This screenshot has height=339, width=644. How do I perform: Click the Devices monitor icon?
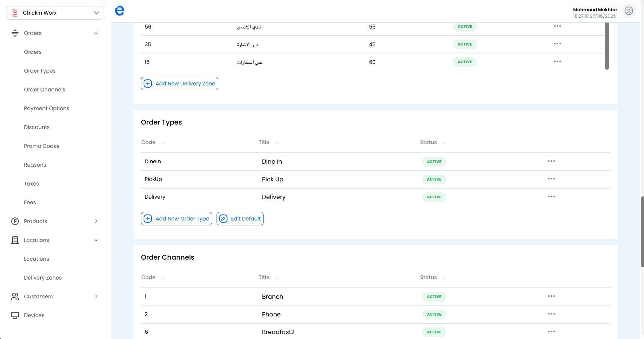(x=15, y=315)
